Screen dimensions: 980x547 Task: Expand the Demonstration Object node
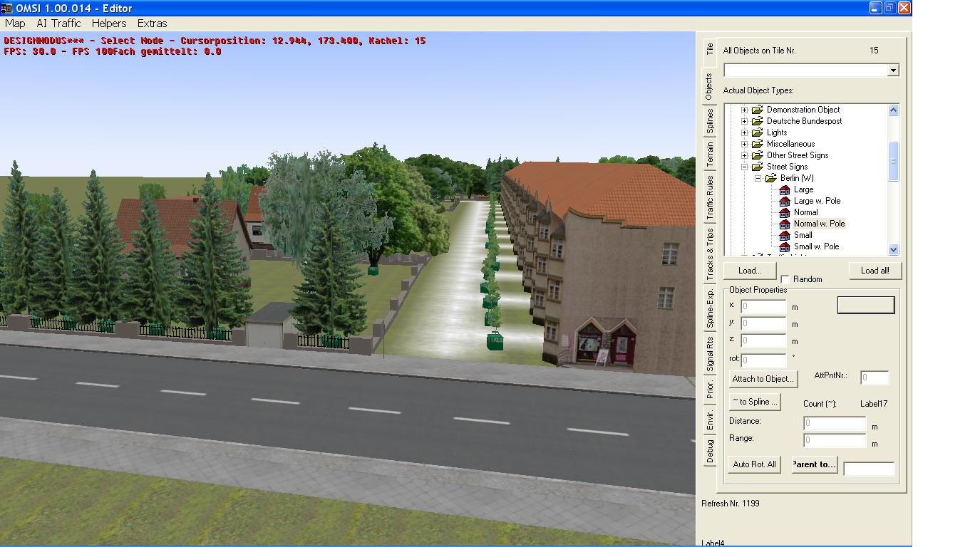745,110
